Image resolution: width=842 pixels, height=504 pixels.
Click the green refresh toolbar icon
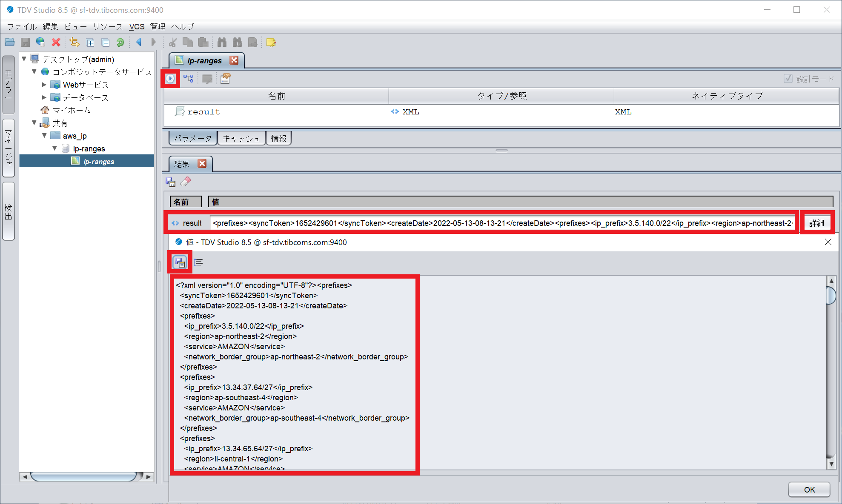[120, 42]
